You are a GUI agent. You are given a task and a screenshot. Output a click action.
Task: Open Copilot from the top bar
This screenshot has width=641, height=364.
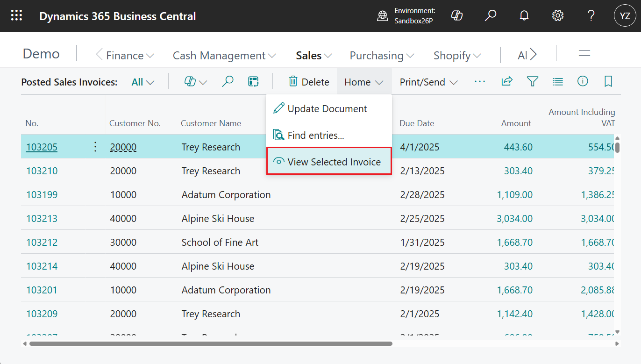(457, 15)
